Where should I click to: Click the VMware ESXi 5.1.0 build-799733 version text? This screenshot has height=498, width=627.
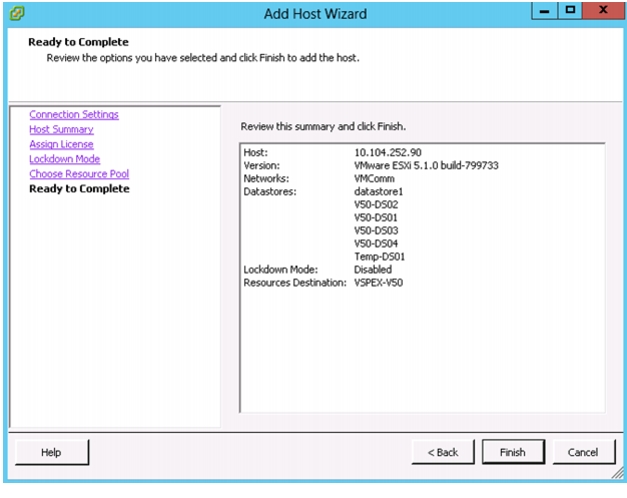coord(426,165)
